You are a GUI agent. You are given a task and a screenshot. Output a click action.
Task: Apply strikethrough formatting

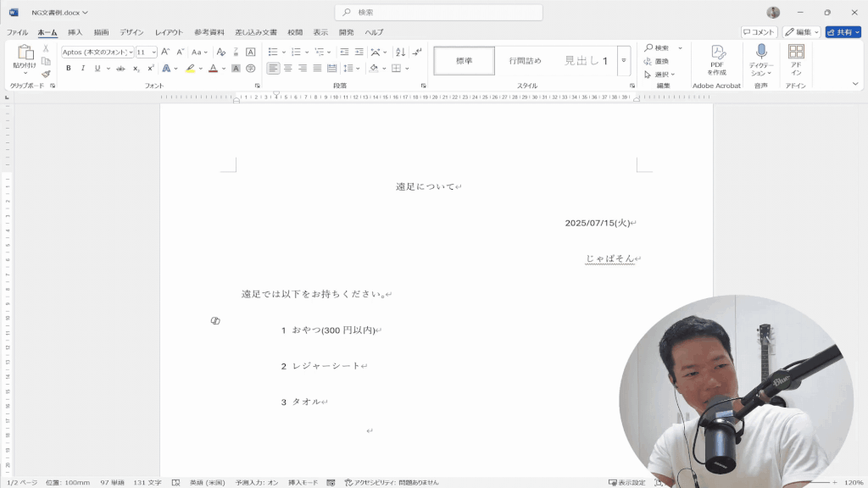(x=120, y=69)
